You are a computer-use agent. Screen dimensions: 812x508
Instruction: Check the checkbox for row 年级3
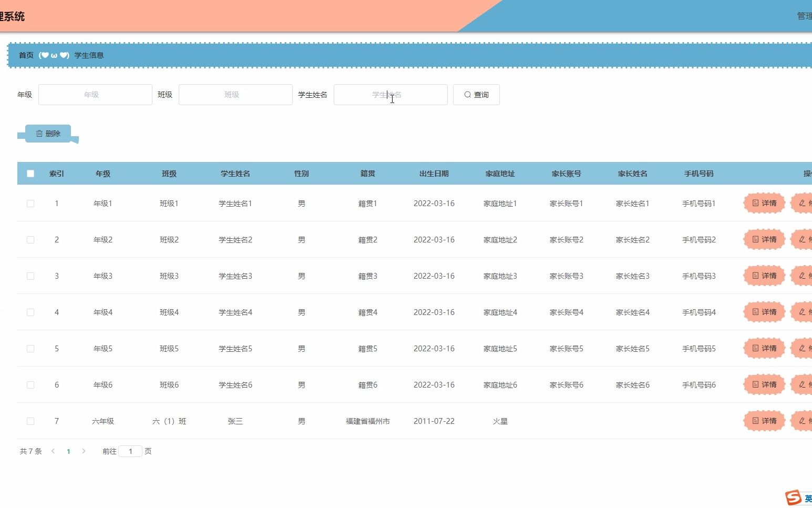pos(30,276)
